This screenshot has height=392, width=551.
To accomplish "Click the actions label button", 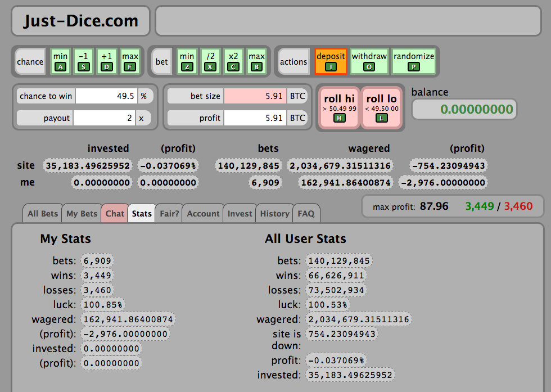I will click(293, 61).
